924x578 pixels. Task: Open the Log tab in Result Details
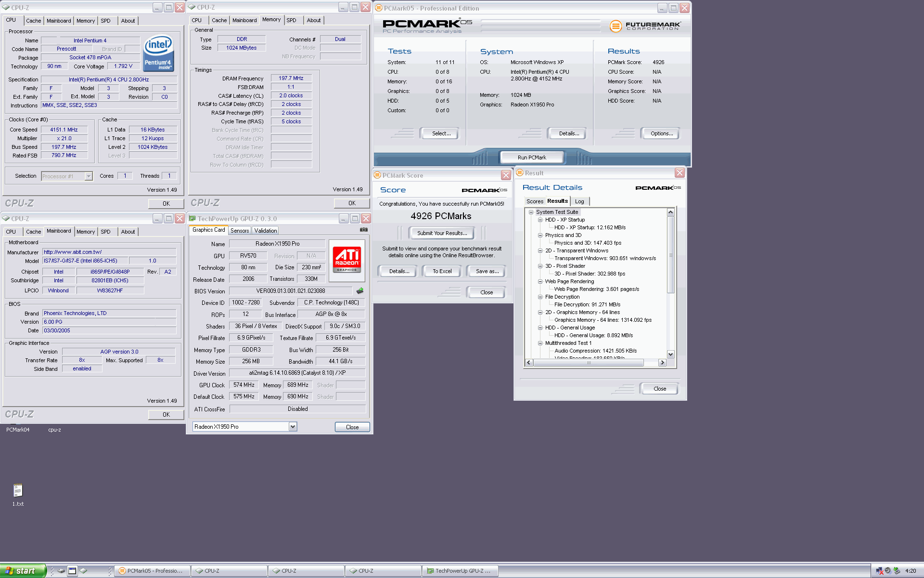(x=579, y=201)
